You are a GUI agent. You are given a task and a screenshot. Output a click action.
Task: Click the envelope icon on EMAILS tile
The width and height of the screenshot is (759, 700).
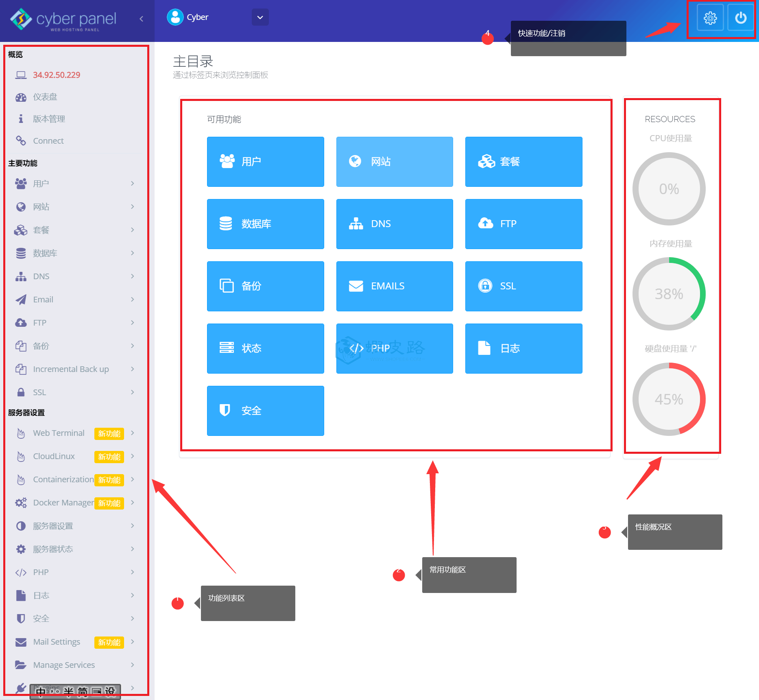(356, 286)
